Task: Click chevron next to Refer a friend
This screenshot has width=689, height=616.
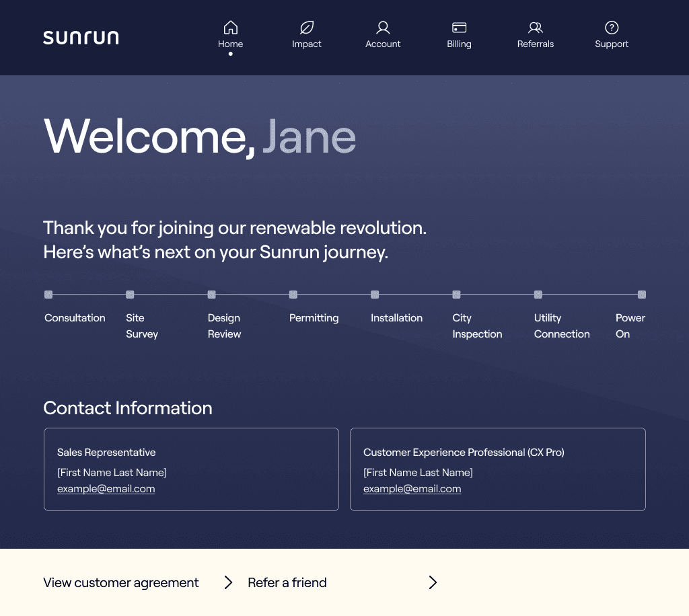Action: [433, 582]
